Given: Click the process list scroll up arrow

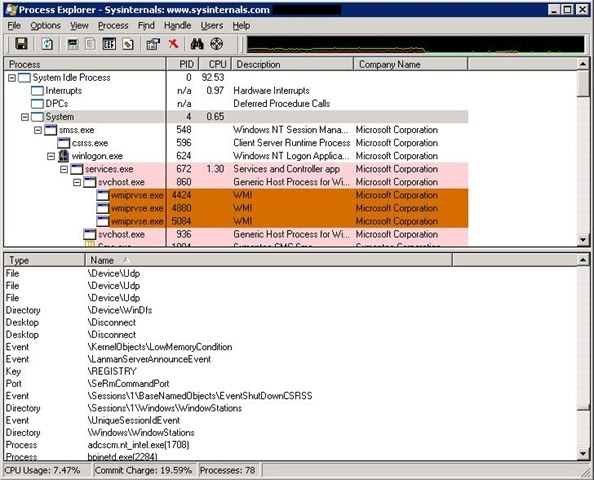Looking at the screenshot, I should coord(583,64).
